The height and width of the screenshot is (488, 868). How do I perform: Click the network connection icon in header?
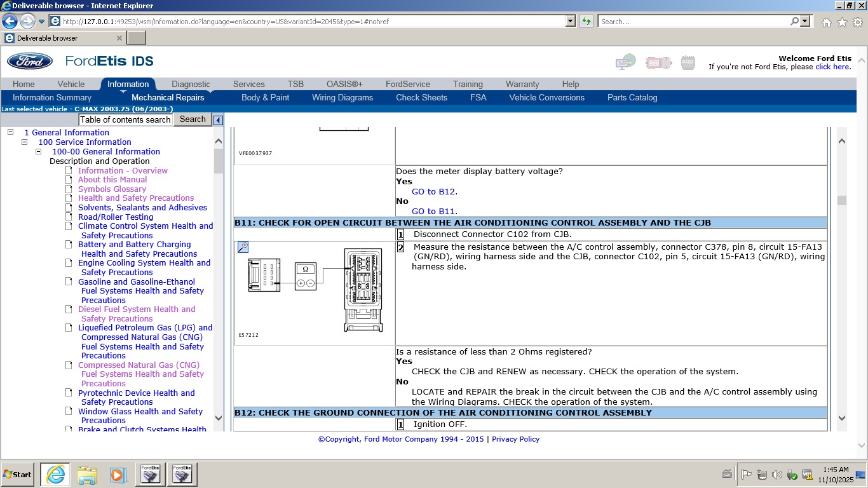pos(625,62)
